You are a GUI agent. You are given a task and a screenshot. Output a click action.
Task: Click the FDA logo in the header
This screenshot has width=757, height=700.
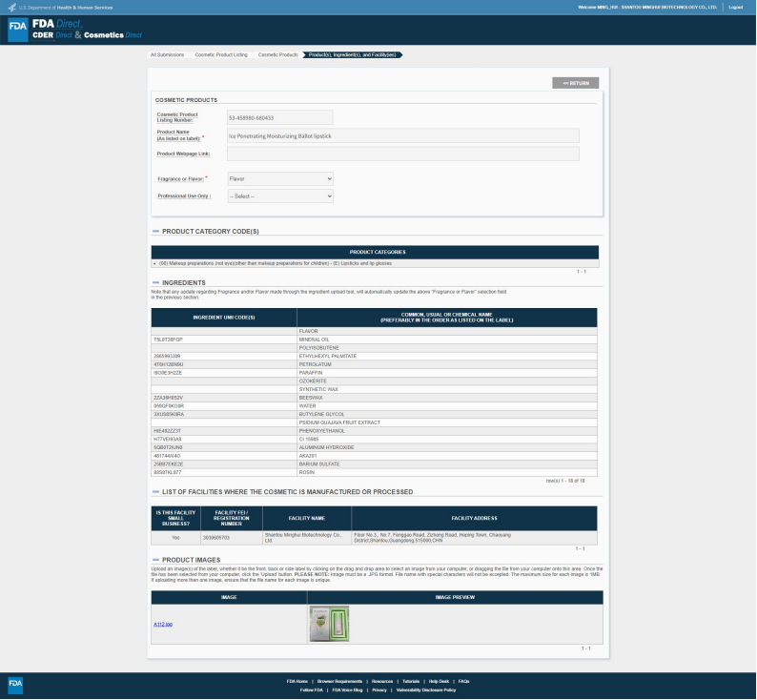[17, 28]
